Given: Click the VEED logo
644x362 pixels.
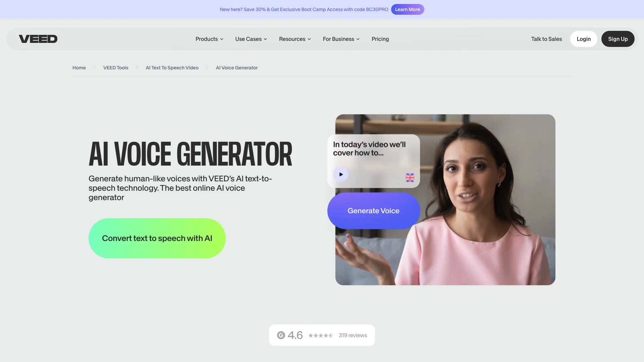Looking at the screenshot, I should pos(38,39).
